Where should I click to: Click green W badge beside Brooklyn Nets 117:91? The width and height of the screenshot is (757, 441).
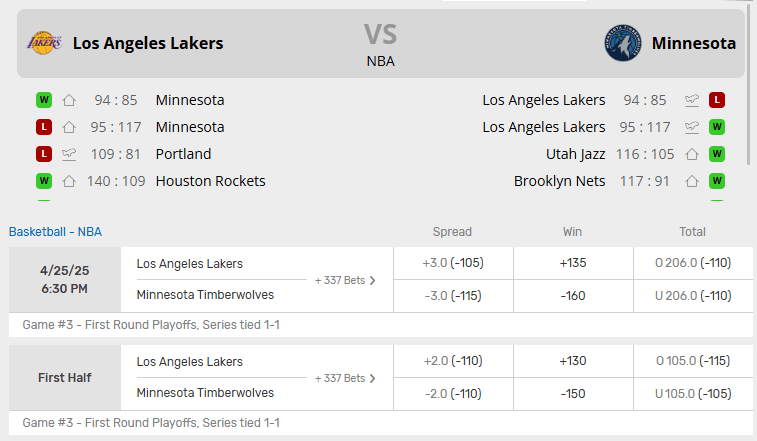(717, 181)
